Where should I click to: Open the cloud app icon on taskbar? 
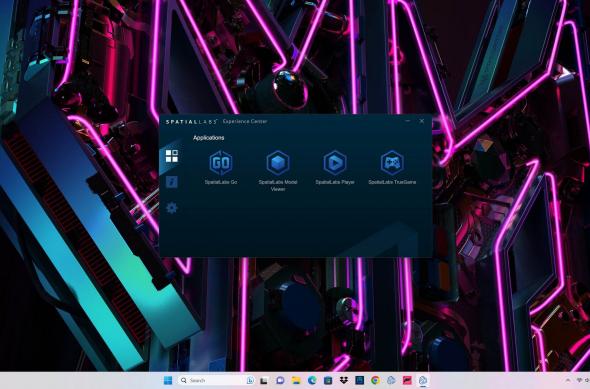pyautogui.click(x=391, y=381)
